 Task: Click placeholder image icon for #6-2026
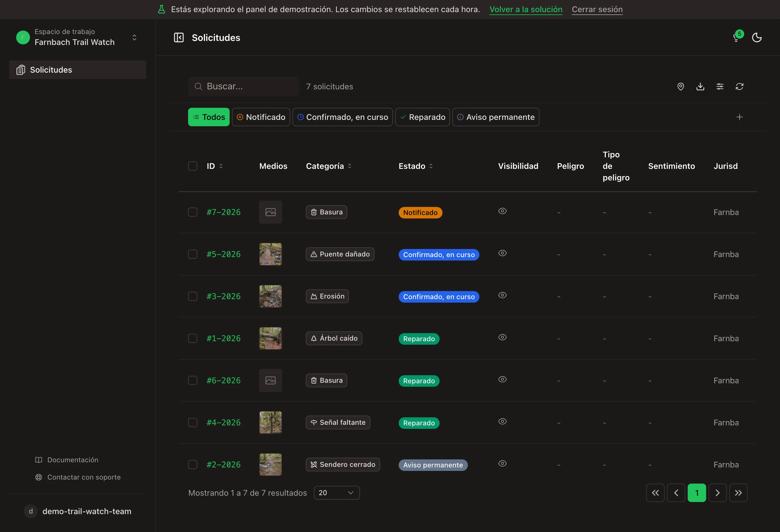tap(271, 380)
